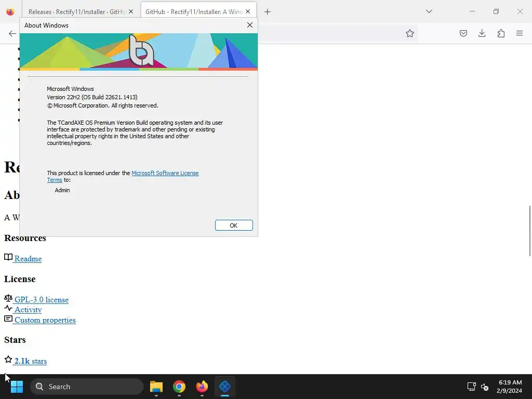Expand the list all tabs chevron
532x399 pixels.
[x=429, y=11]
